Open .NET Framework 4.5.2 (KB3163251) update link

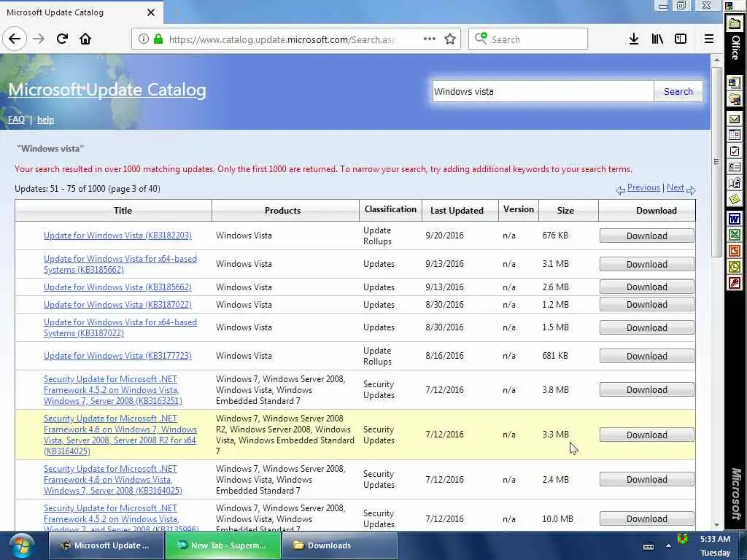113,390
